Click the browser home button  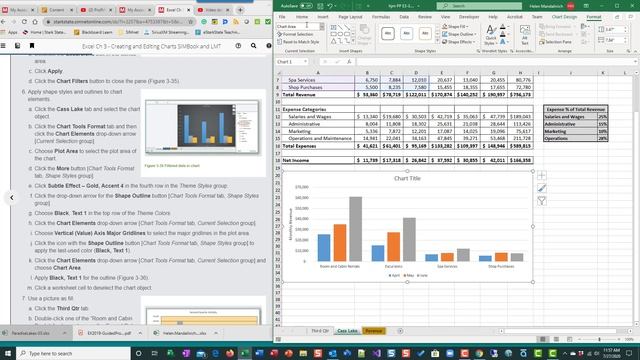36,22
